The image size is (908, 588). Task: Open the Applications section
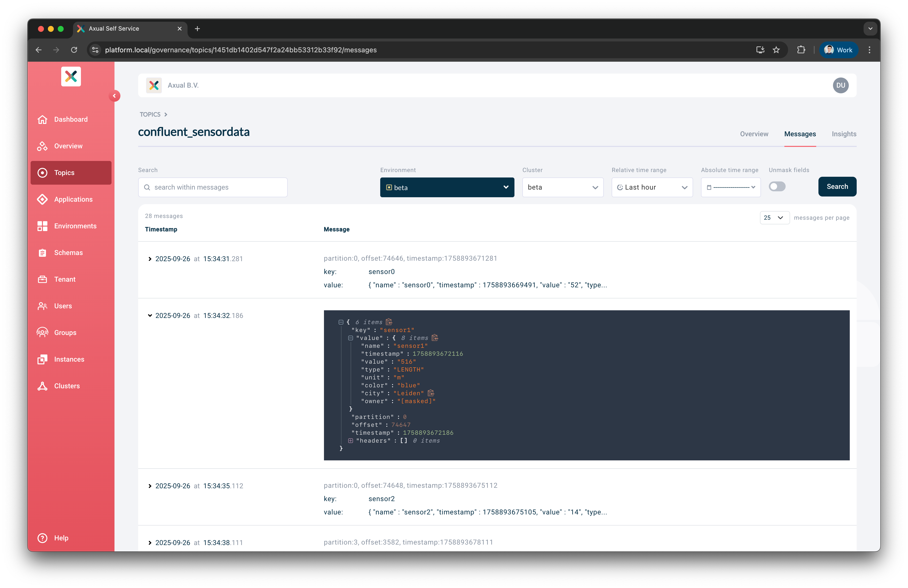[73, 199]
